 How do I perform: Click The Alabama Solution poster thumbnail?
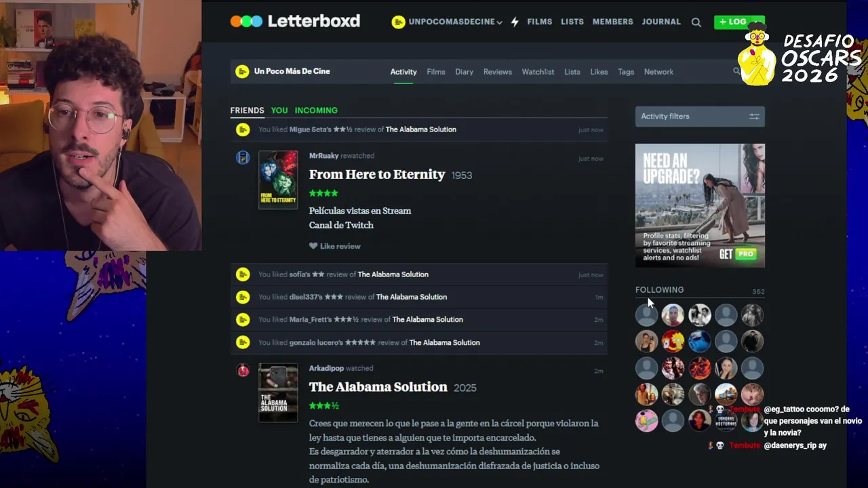click(x=278, y=393)
